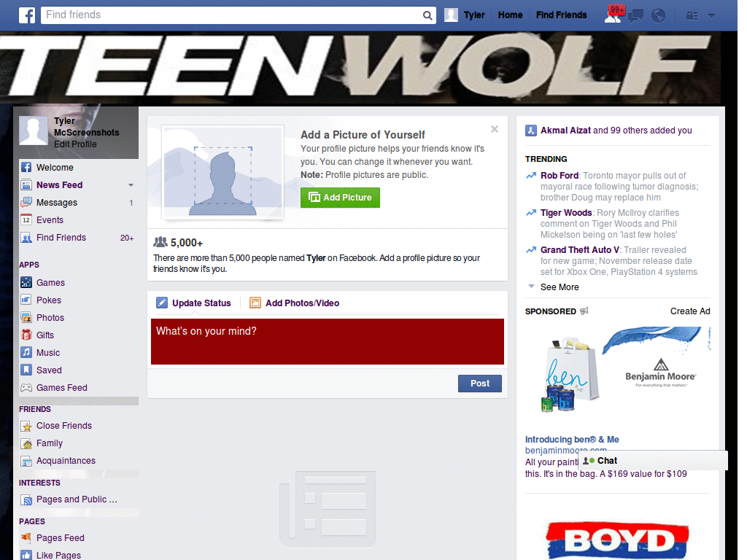Click the Create Ad link

(x=690, y=311)
